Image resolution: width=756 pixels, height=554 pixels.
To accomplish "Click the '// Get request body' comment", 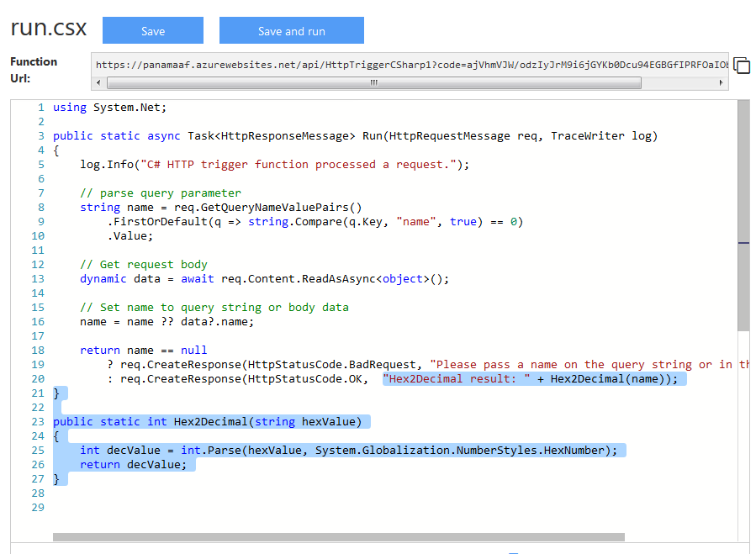I will [x=143, y=265].
